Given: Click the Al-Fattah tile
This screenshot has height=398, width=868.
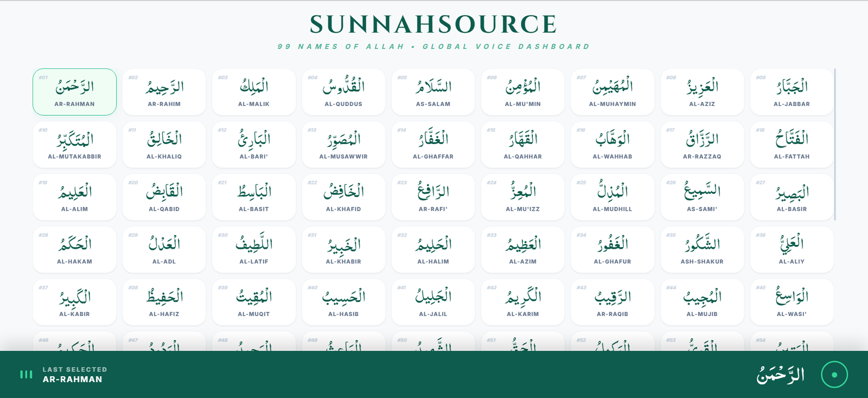Looking at the screenshot, I should pyautogui.click(x=792, y=144).
